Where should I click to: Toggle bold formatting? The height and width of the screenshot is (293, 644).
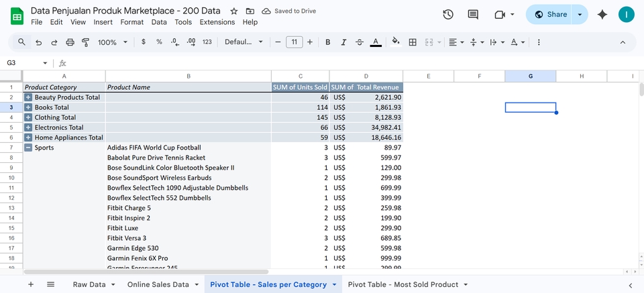tap(328, 42)
